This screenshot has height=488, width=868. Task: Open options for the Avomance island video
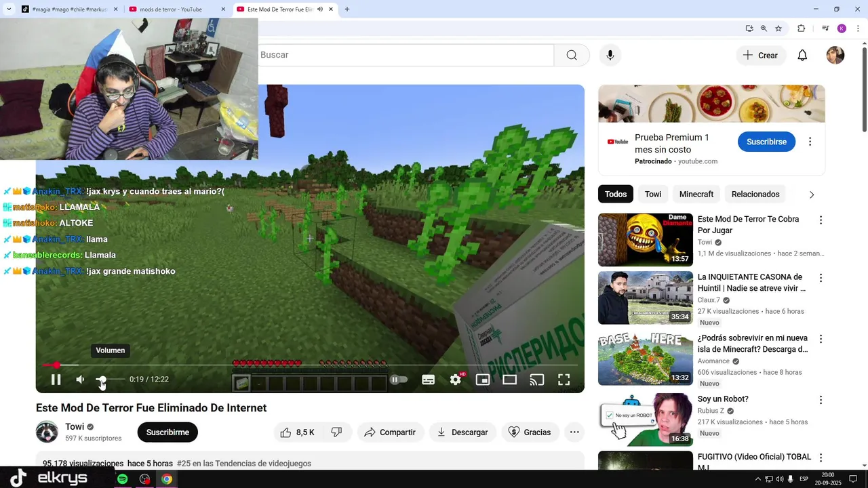pyautogui.click(x=821, y=339)
